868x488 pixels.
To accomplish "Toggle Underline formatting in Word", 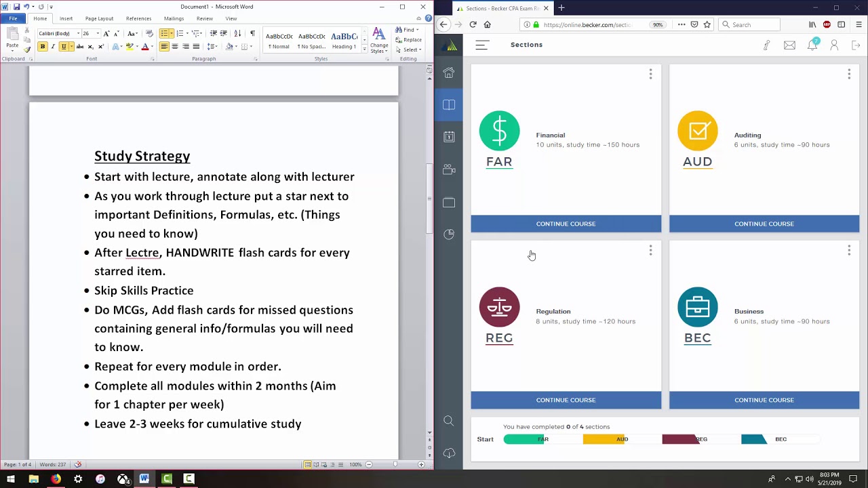I will click(63, 47).
